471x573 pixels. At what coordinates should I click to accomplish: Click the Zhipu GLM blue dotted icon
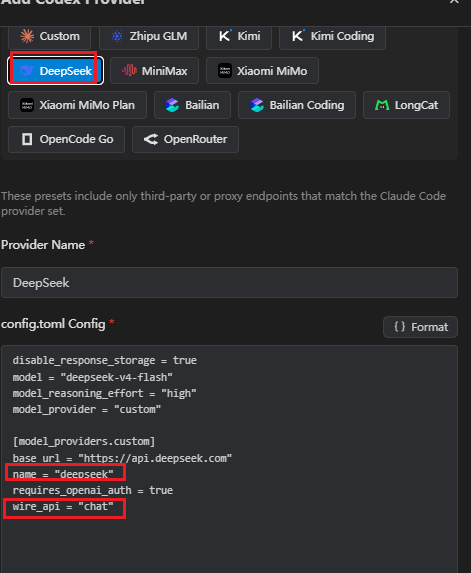click(x=117, y=36)
